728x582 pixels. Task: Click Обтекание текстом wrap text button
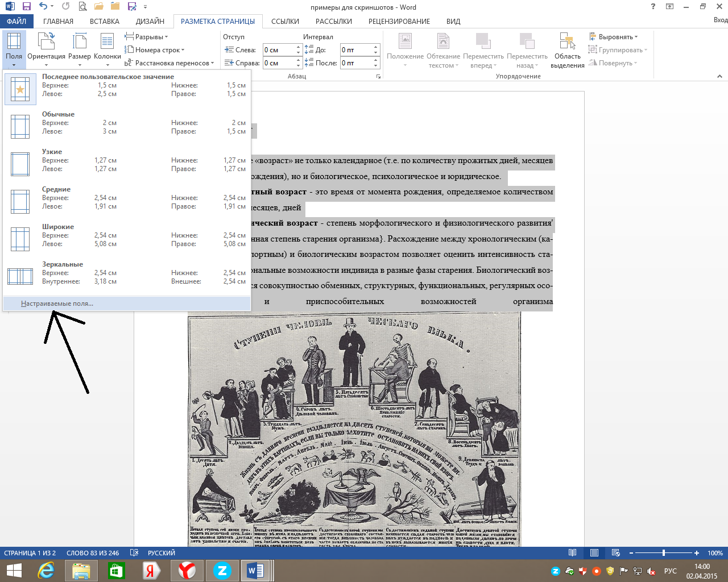[444, 50]
